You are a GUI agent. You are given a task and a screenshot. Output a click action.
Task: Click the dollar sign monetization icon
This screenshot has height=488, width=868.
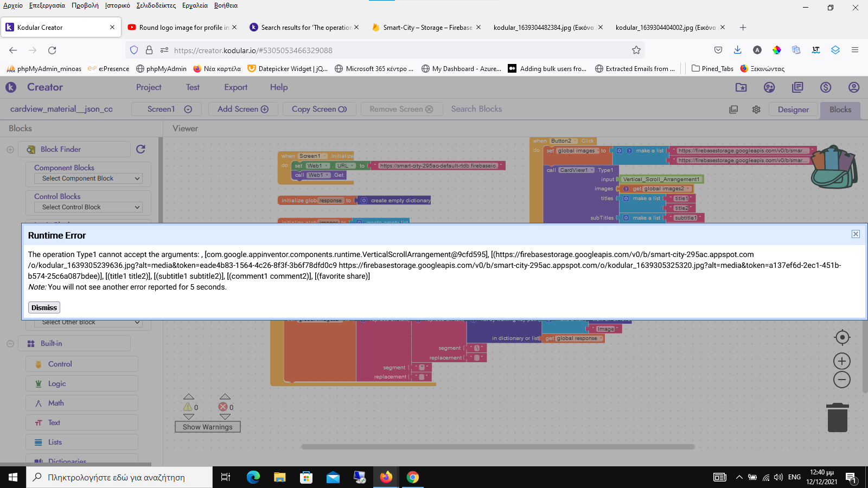[826, 87]
